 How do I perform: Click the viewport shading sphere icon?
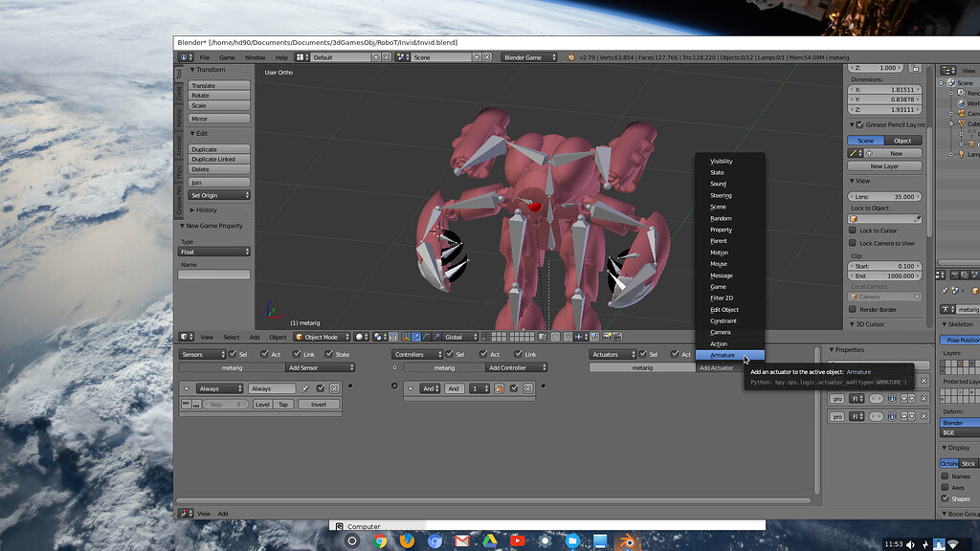pyautogui.click(x=361, y=337)
